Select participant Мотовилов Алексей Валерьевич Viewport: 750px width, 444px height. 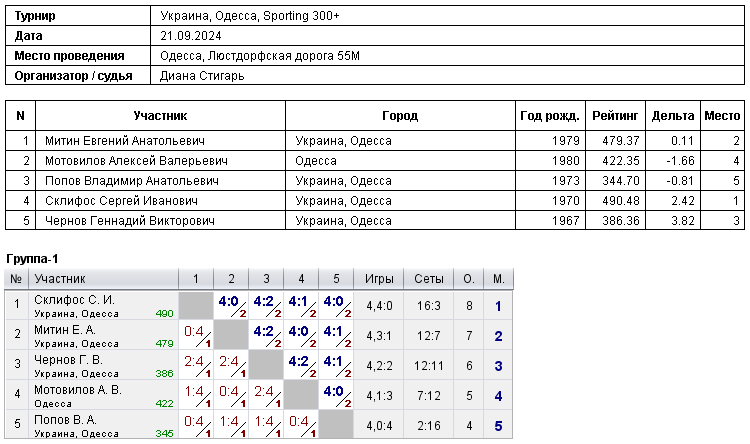pyautogui.click(x=136, y=161)
